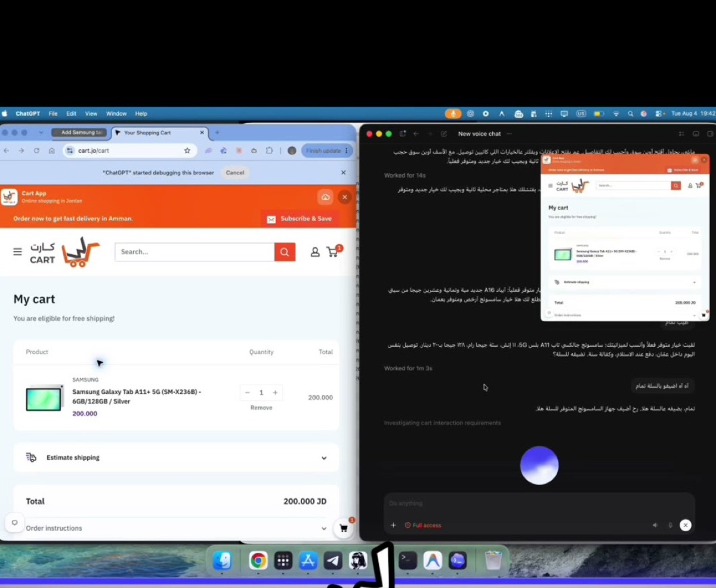Screen dimensions: 716x588
Task: Expand Estimate shipping section
Action: (176, 458)
